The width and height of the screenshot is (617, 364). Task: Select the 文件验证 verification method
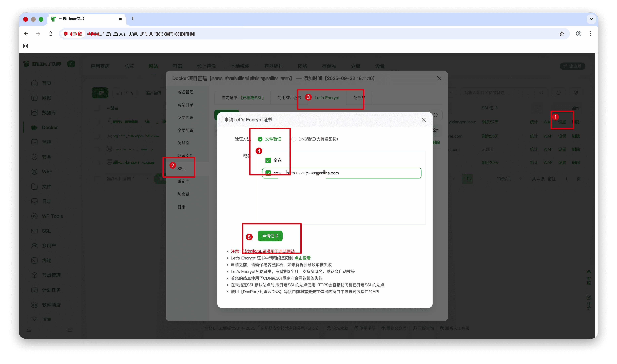pos(260,139)
